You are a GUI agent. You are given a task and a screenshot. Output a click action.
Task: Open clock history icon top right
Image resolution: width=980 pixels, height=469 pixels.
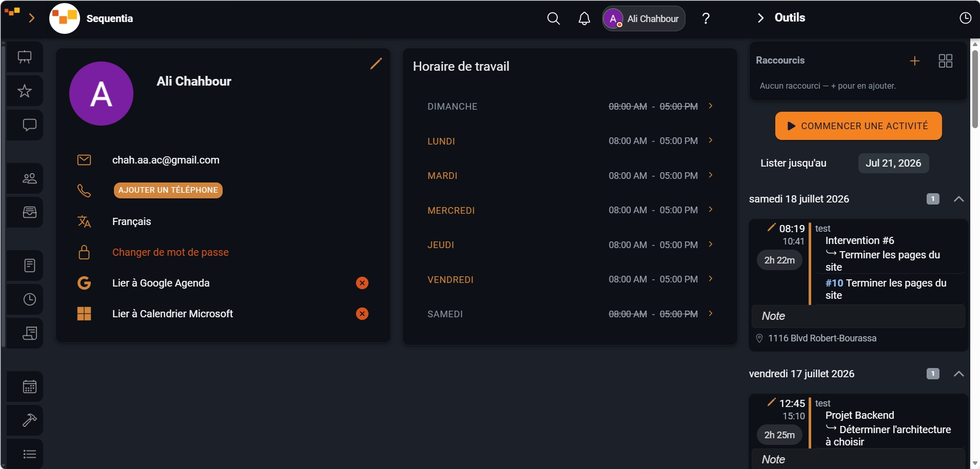pyautogui.click(x=965, y=18)
